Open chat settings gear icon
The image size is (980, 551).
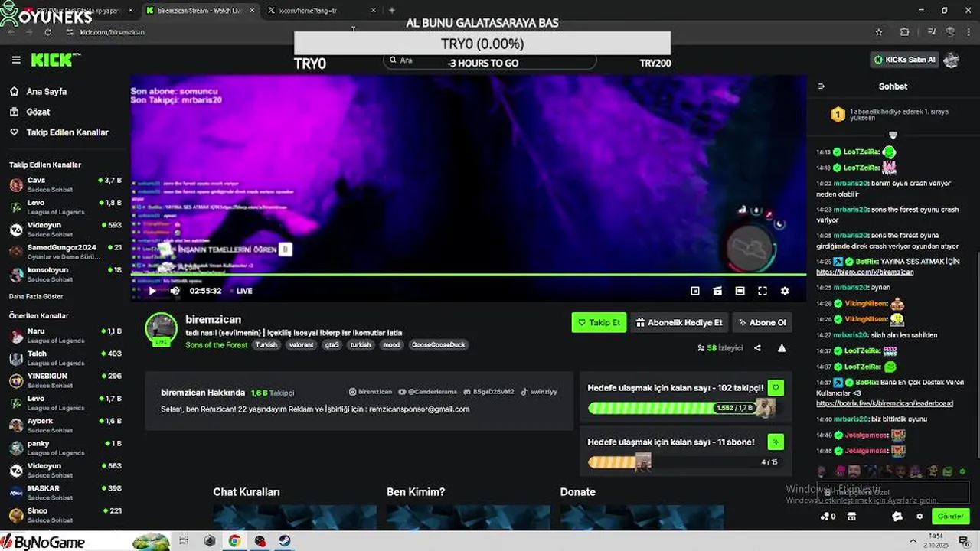click(920, 517)
